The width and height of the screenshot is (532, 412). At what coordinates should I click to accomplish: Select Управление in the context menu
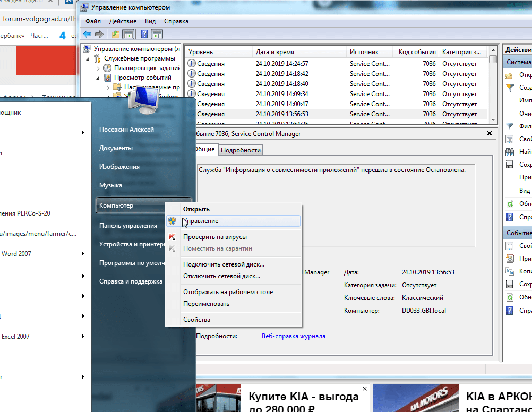(201, 221)
